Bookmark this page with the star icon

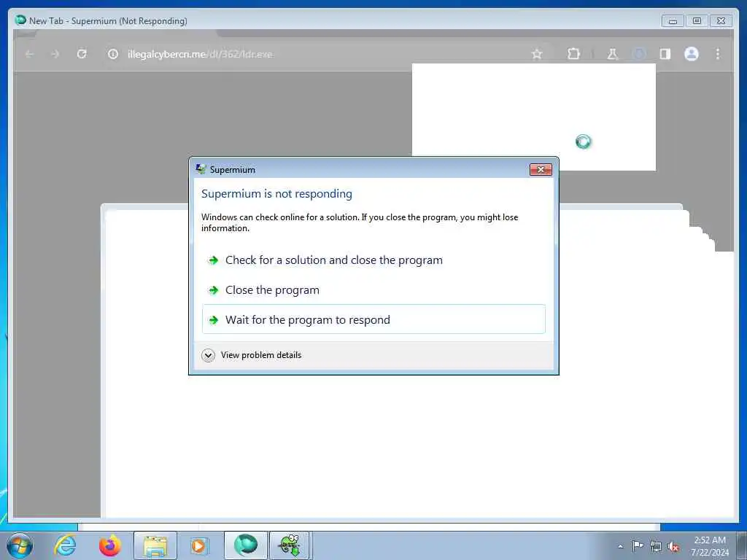point(537,54)
